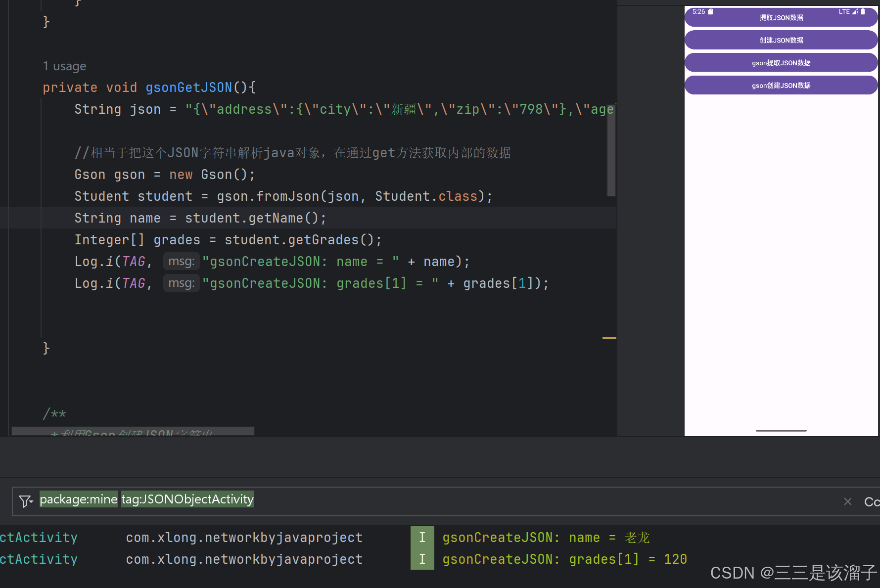Click the JSON string literal with address
The image size is (880, 588).
[400, 109]
